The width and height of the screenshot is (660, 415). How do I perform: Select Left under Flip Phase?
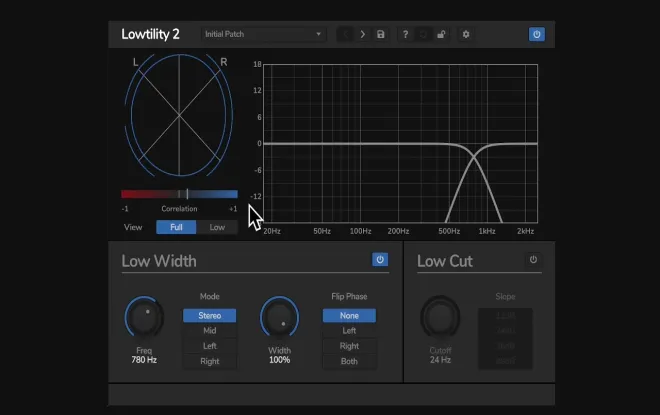(x=349, y=331)
